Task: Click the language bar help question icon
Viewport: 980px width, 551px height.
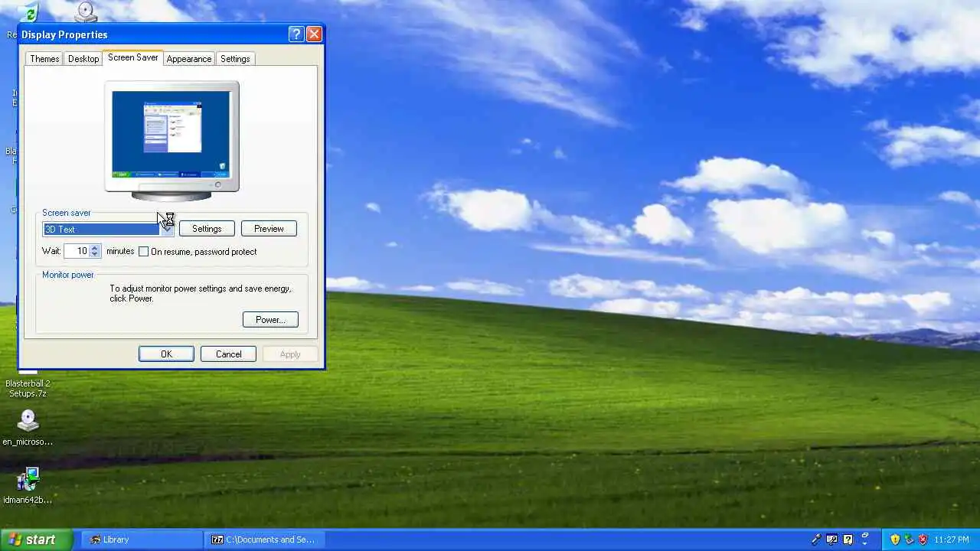Action: pyautogui.click(x=848, y=540)
